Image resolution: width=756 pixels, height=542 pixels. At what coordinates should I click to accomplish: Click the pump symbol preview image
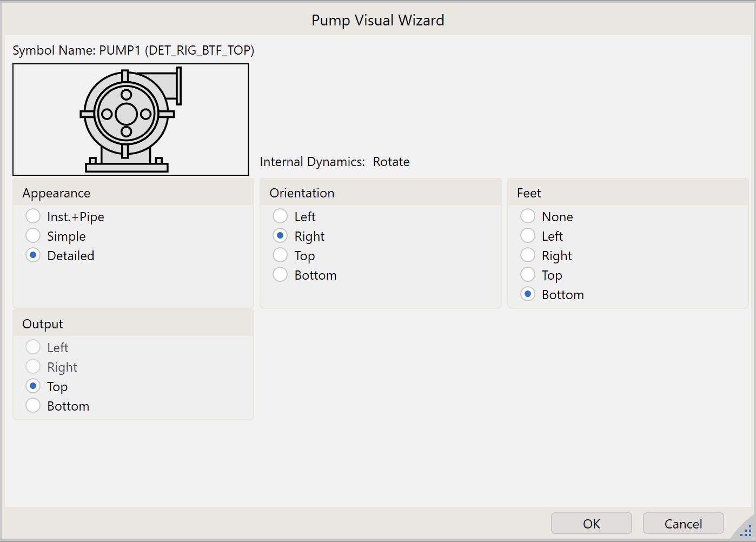point(130,120)
